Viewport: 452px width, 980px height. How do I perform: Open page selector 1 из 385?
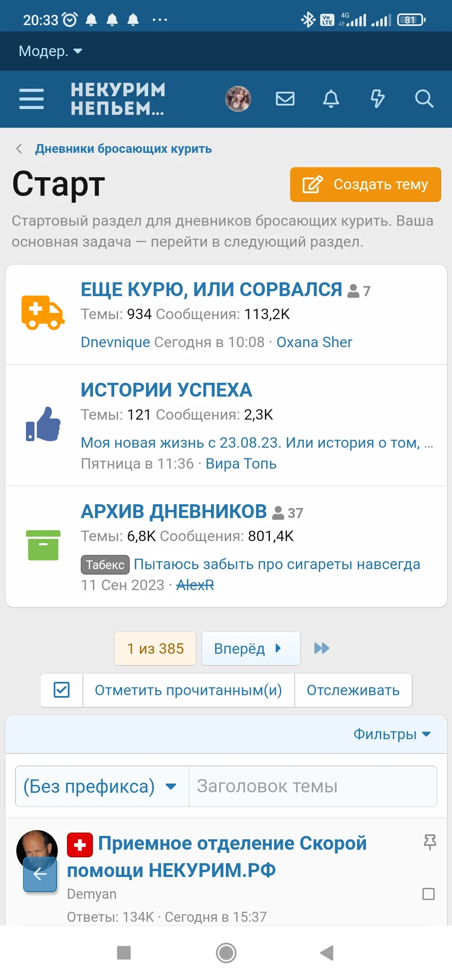pos(155,648)
